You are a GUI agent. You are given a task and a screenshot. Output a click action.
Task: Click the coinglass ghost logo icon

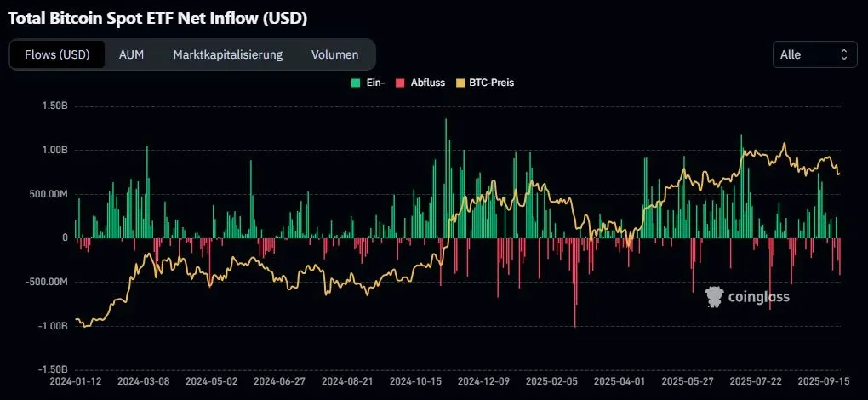coord(714,296)
